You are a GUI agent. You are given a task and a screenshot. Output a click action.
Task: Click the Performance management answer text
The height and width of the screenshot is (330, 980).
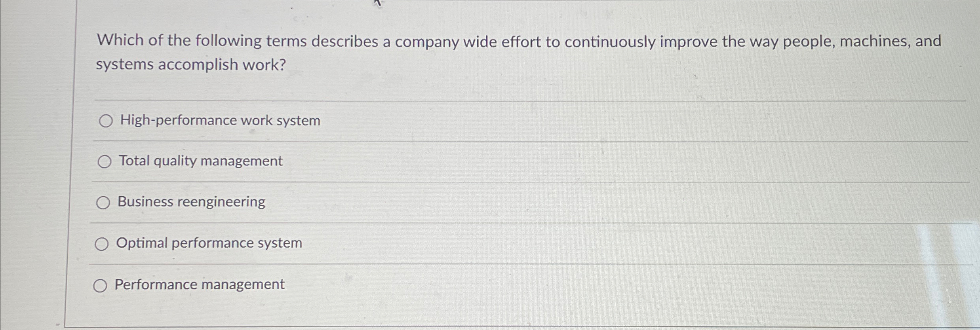coord(199,285)
